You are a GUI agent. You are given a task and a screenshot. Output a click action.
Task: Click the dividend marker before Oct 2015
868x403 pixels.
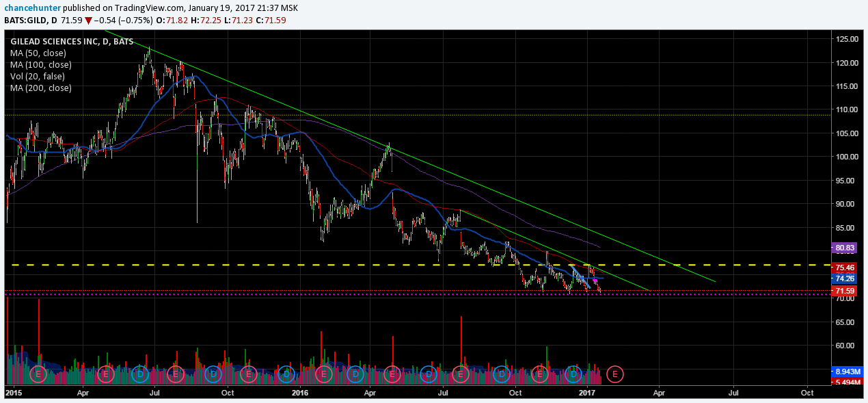213,374
